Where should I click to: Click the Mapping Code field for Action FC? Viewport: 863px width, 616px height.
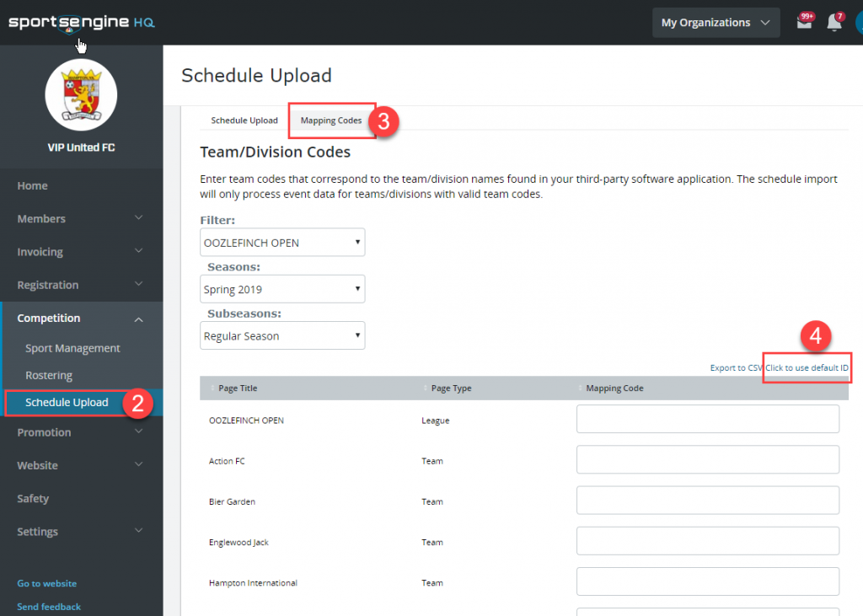pos(707,459)
